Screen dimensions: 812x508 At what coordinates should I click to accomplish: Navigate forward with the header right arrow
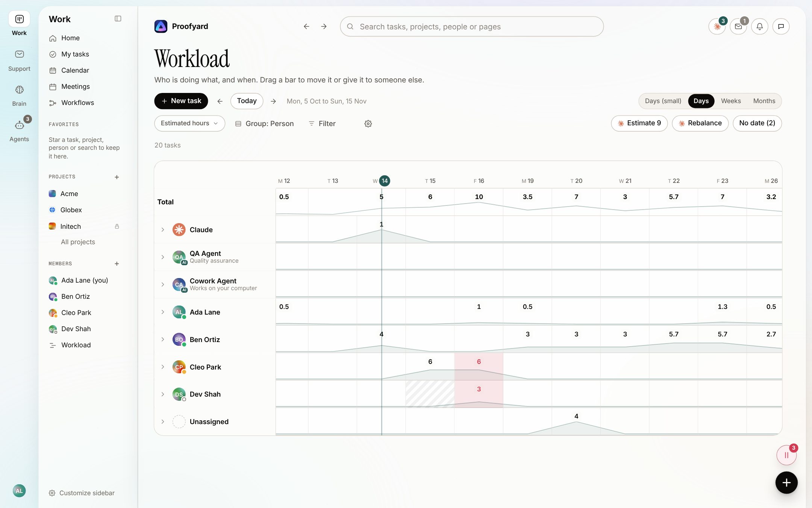click(x=324, y=26)
